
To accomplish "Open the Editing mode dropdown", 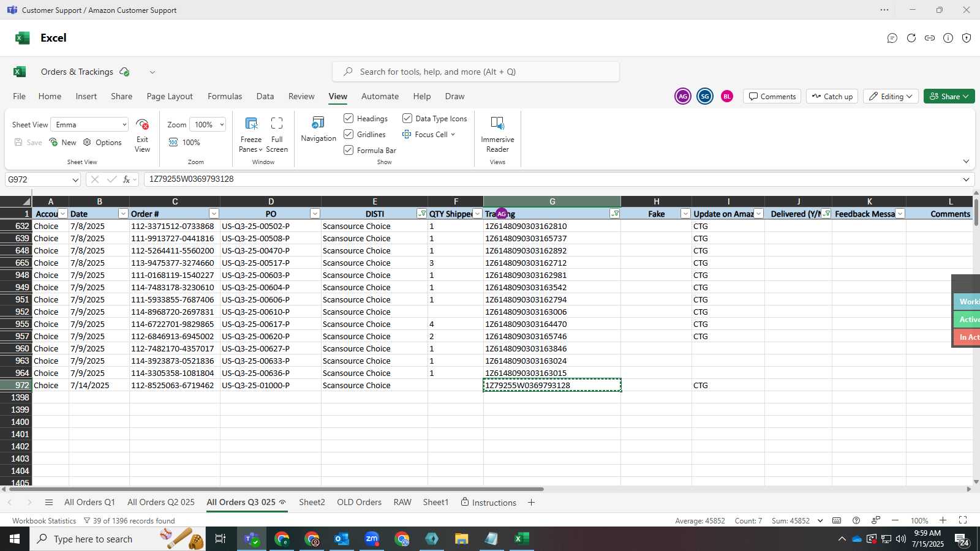I will (x=891, y=96).
